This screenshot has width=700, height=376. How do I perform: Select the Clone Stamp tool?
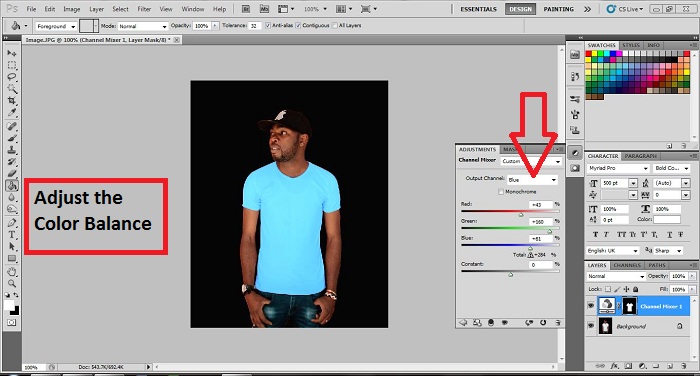click(x=12, y=150)
